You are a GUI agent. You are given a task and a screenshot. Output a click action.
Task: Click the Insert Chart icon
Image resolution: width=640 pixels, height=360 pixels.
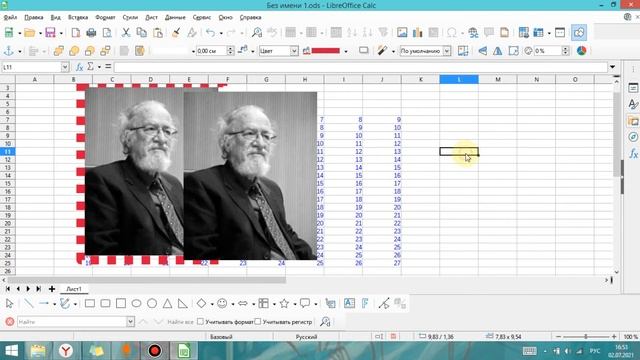click(417, 33)
